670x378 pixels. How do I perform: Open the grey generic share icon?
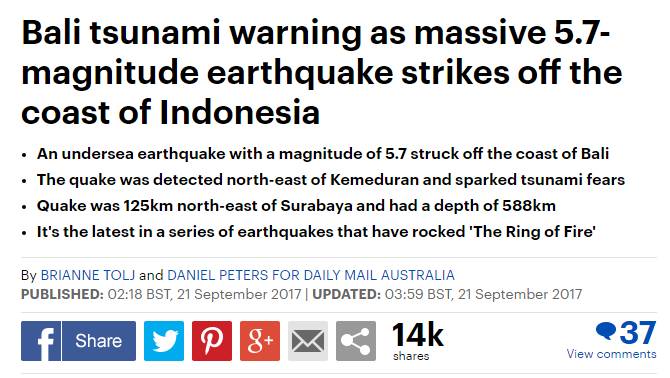[x=356, y=341]
